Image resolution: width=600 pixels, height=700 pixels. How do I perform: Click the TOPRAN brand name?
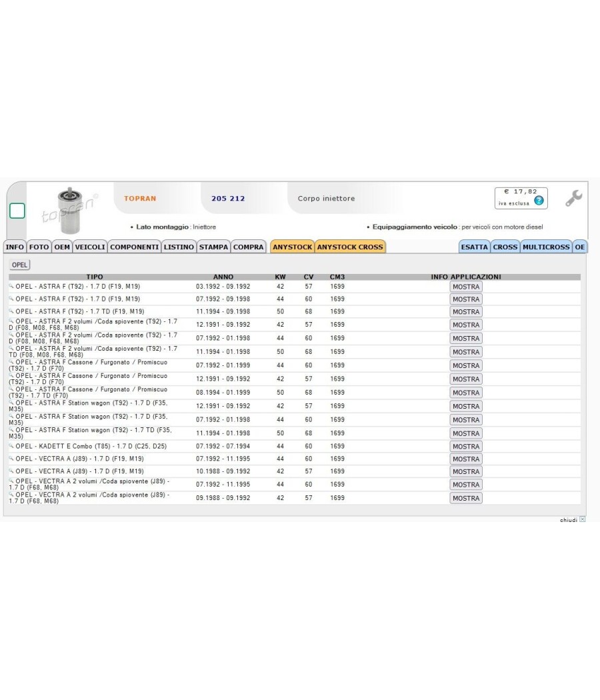pos(140,198)
